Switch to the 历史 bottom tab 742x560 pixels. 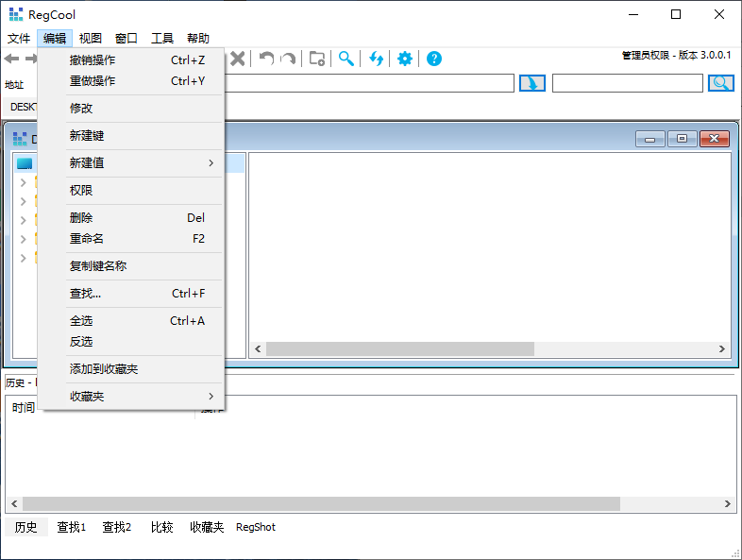[26, 527]
